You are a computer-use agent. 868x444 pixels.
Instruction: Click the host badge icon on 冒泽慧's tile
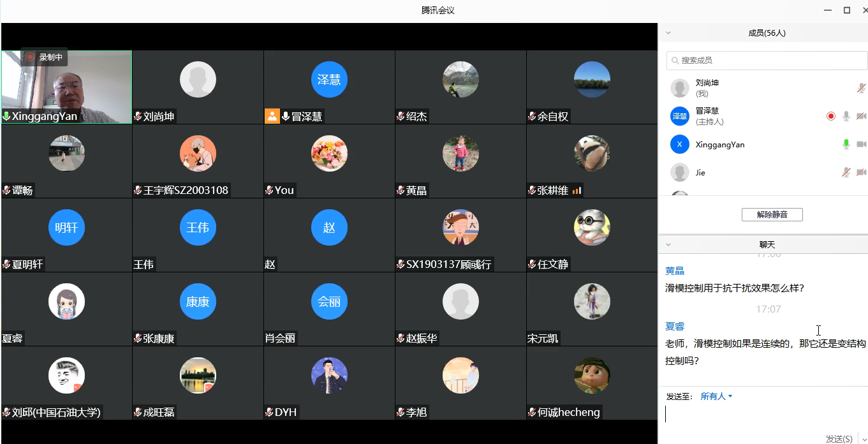pyautogui.click(x=272, y=116)
